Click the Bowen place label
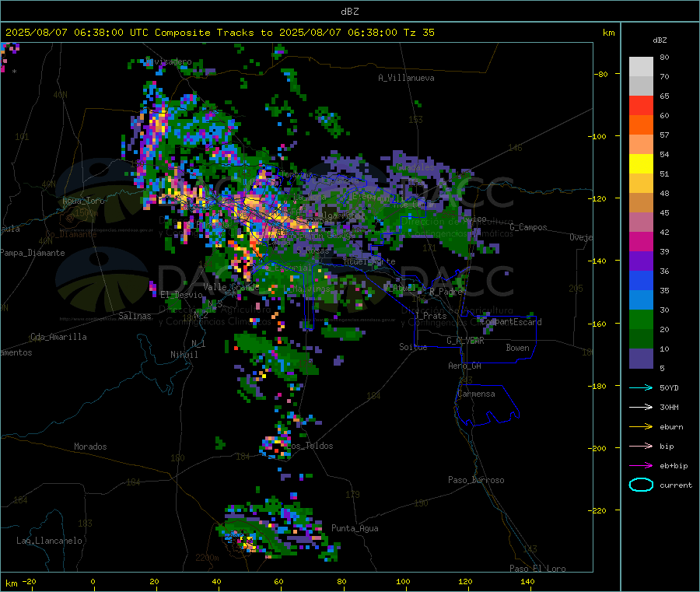This screenshot has width=700, height=592. click(x=517, y=348)
